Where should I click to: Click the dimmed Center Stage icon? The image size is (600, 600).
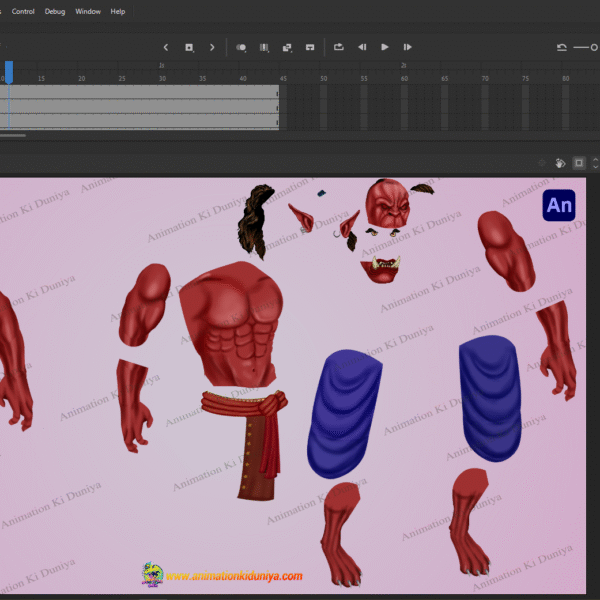[542, 163]
